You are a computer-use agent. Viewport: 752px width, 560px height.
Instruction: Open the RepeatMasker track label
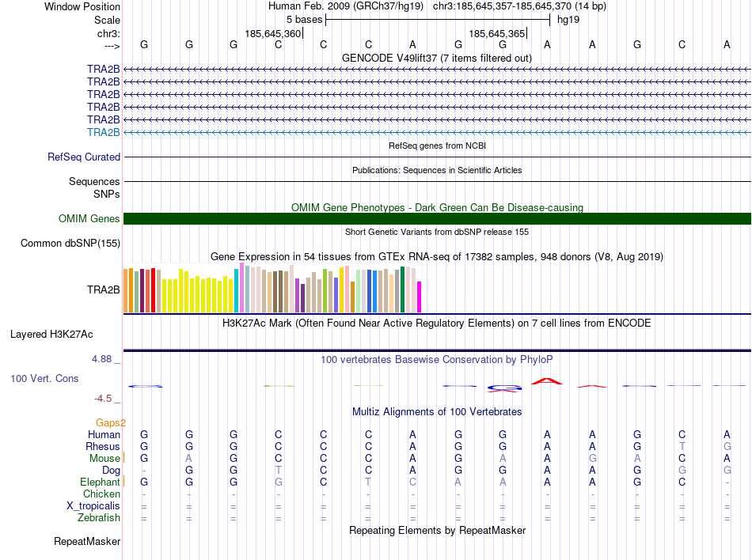[87, 542]
